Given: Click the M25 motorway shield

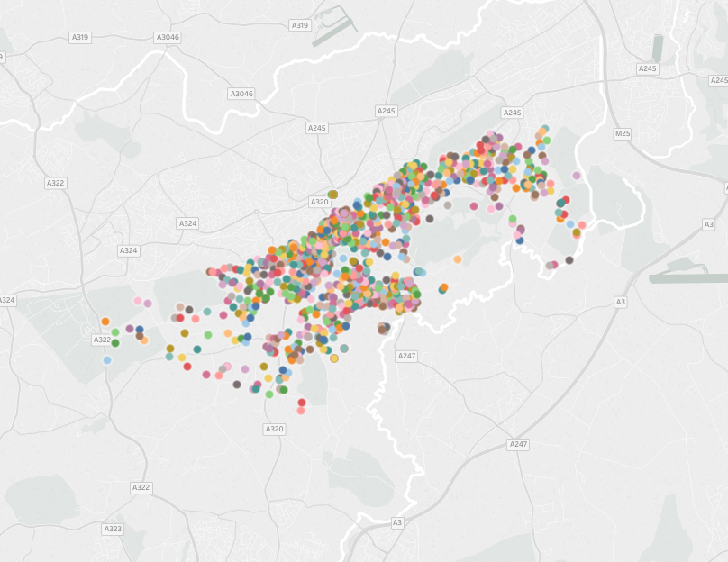Looking at the screenshot, I should click(x=621, y=133).
